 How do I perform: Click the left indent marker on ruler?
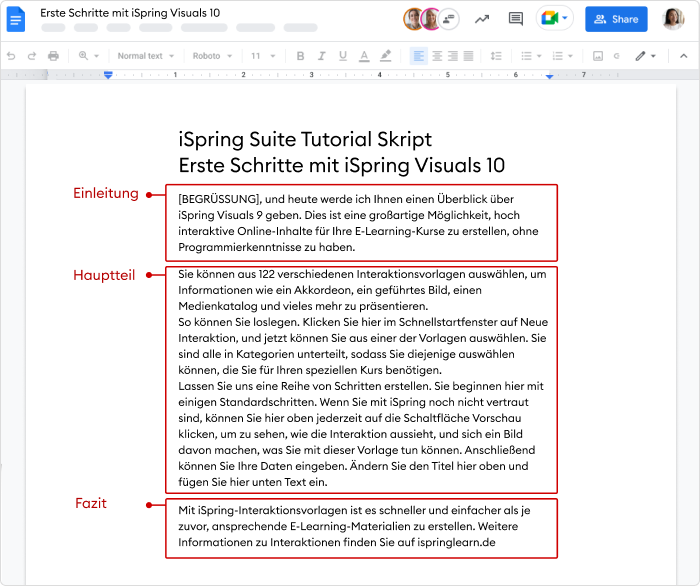108,75
